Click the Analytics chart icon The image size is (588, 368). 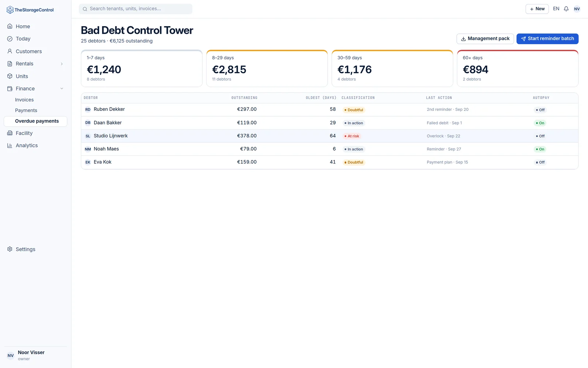click(10, 145)
